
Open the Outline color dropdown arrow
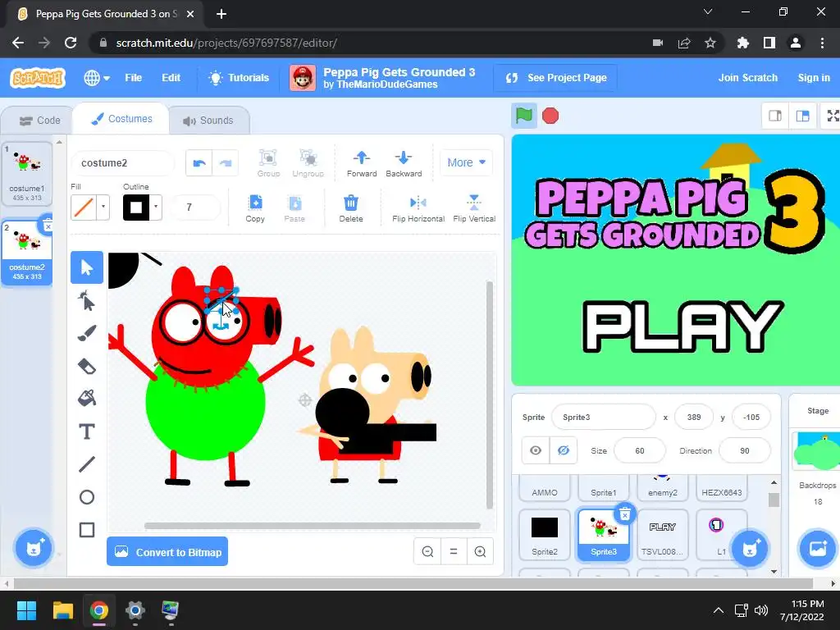coord(156,207)
